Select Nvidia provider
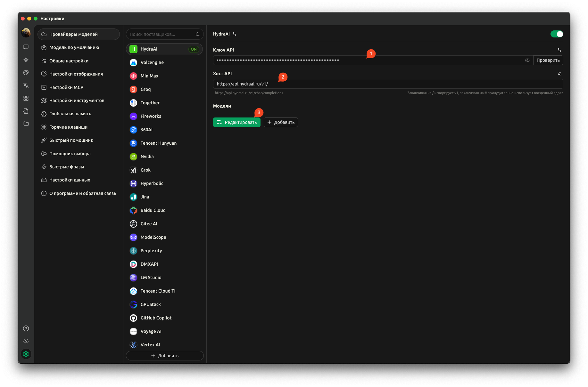This screenshot has width=588, height=387. 164,157
